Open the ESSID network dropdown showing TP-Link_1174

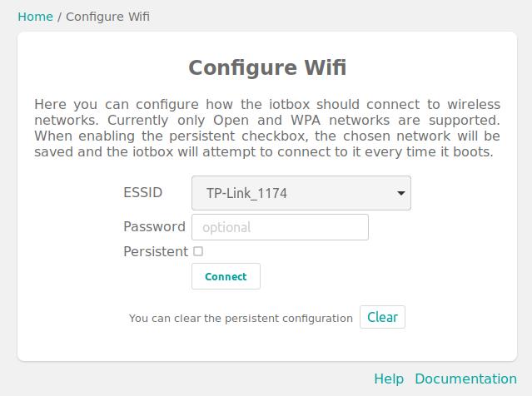pyautogui.click(x=301, y=193)
